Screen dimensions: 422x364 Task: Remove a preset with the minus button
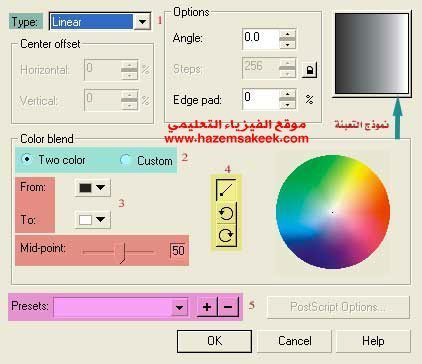[x=228, y=307]
